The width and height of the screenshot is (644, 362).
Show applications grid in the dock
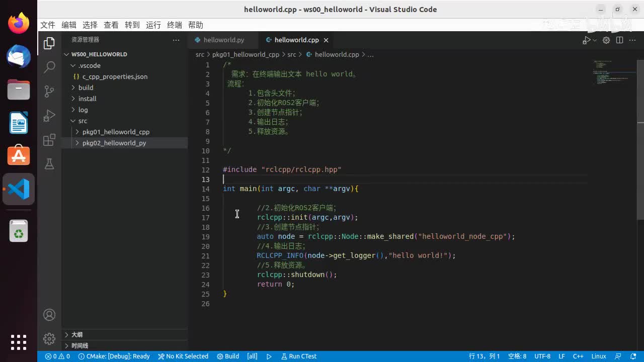[19, 342]
